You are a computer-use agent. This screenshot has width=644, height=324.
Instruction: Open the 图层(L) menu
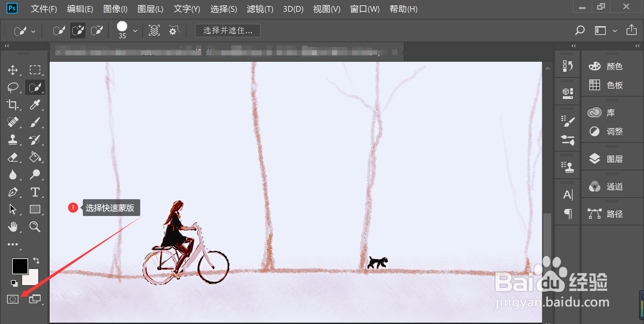tap(150, 9)
